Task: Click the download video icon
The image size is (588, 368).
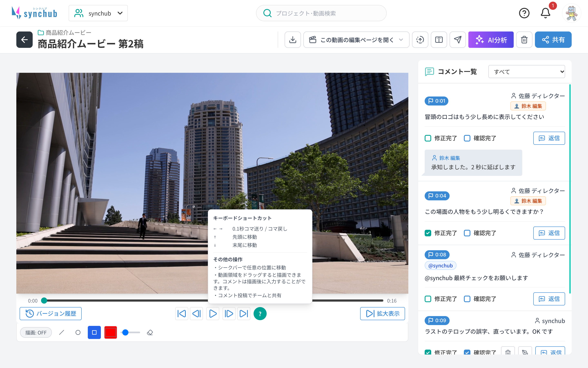Action: (293, 40)
